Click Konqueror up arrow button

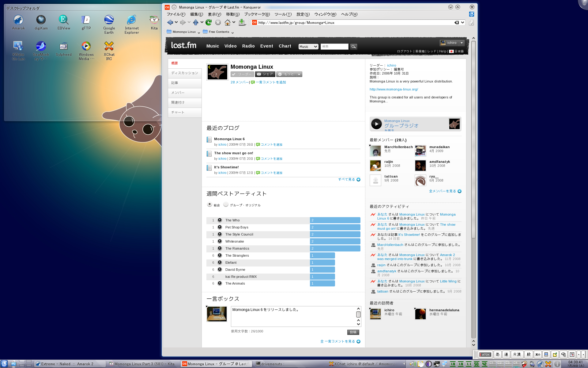196,22
